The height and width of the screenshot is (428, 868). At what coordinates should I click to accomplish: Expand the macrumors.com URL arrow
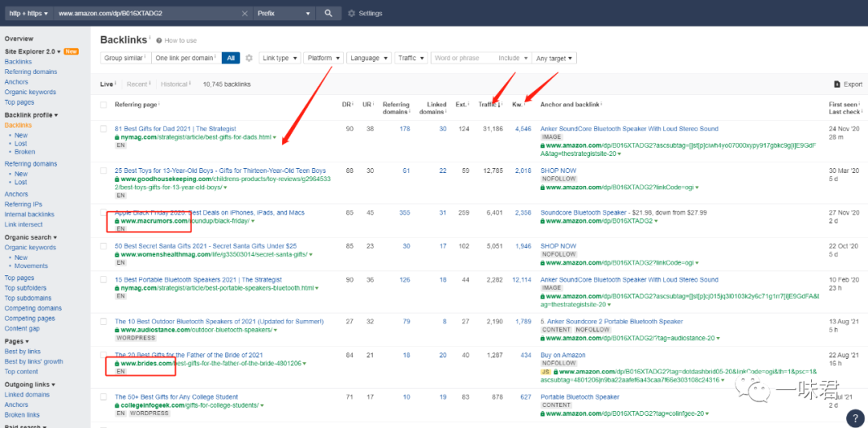(252, 221)
